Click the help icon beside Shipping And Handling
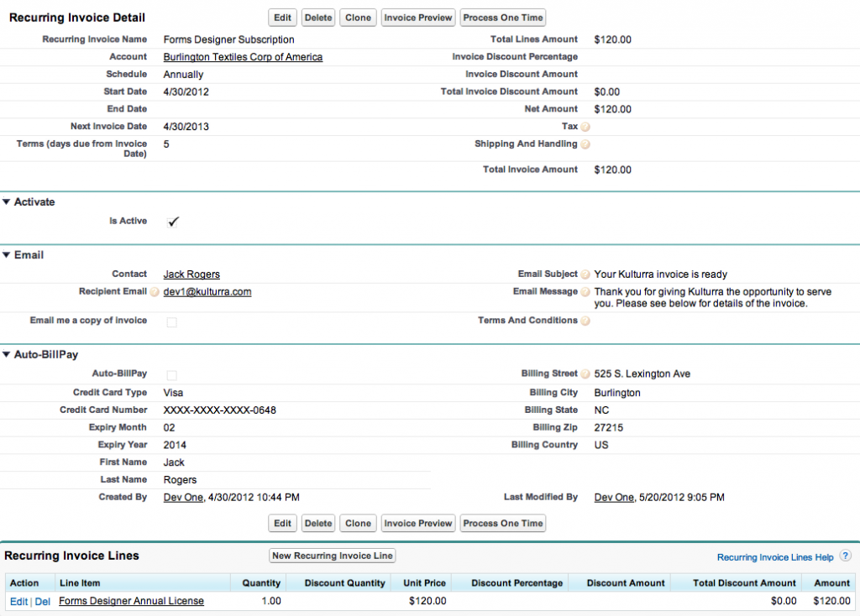The width and height of the screenshot is (860, 616). [585, 144]
